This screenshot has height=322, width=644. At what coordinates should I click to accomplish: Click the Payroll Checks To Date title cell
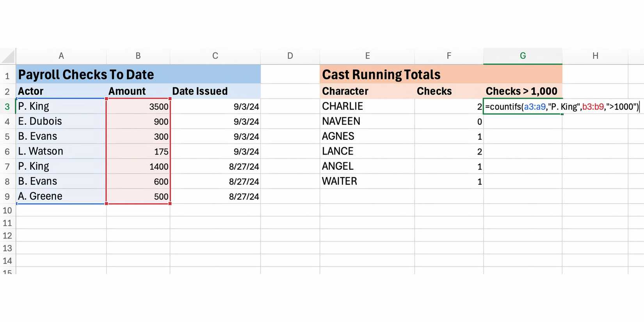click(86, 75)
